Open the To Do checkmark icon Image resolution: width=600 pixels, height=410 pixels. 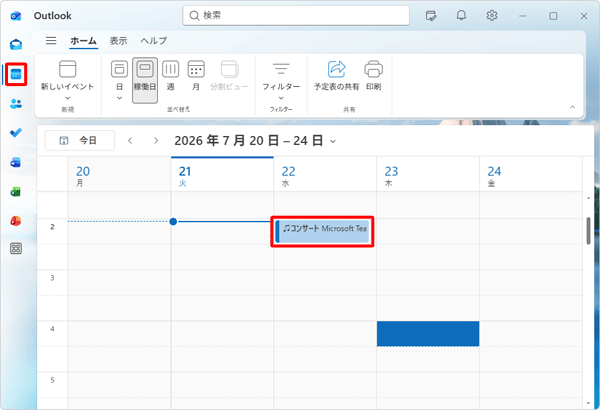click(x=16, y=132)
